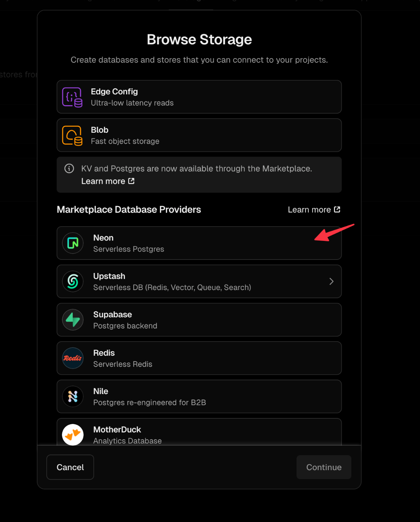420x522 pixels.
Task: Choose MotherDuck name text
Action: coord(117,430)
